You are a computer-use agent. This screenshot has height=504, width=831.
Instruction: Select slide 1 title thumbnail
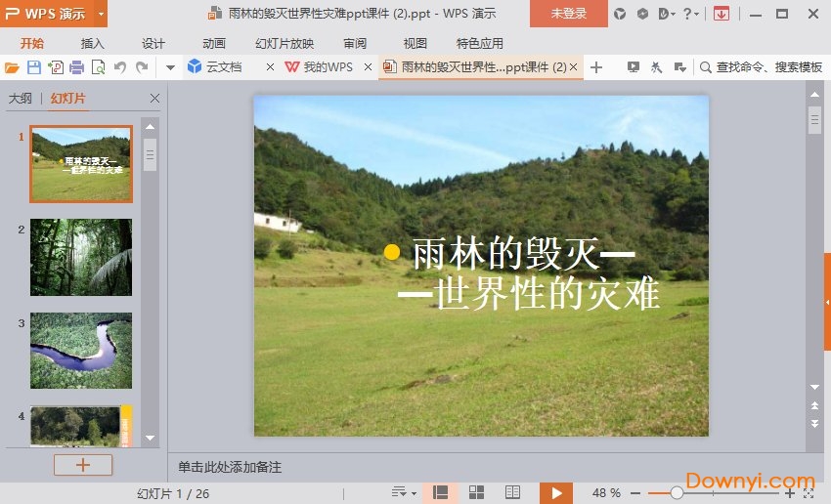81,164
